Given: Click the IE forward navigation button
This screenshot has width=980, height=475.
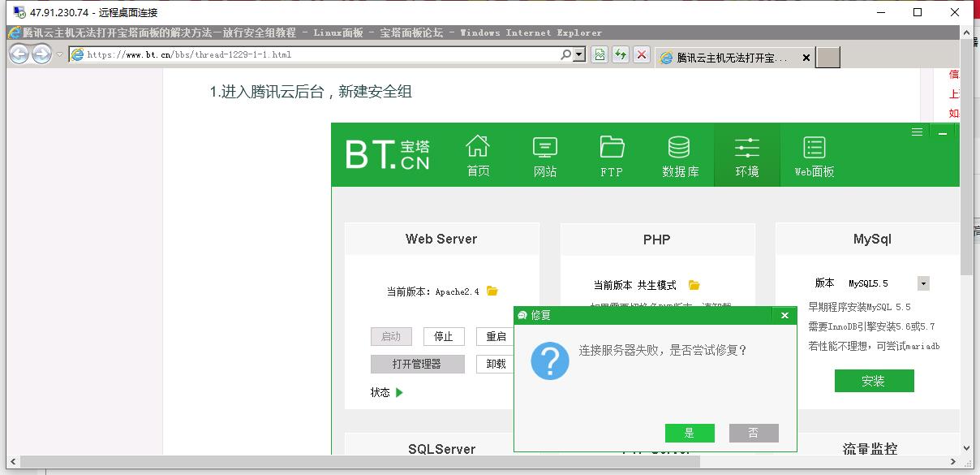Looking at the screenshot, I should click(x=41, y=54).
